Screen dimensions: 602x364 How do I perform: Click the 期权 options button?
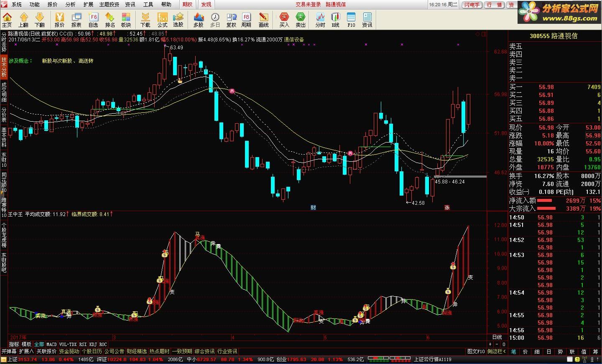[x=188, y=4]
